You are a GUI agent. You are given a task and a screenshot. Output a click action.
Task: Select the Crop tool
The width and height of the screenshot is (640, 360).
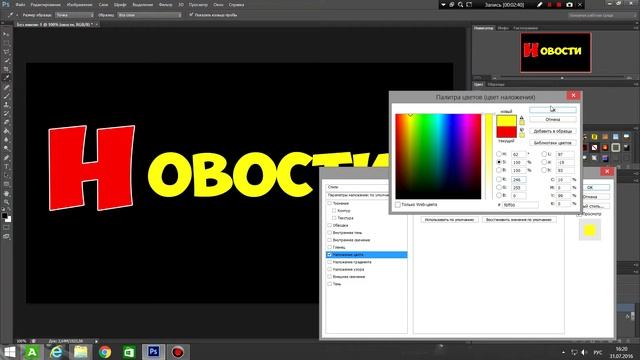coord(6,69)
